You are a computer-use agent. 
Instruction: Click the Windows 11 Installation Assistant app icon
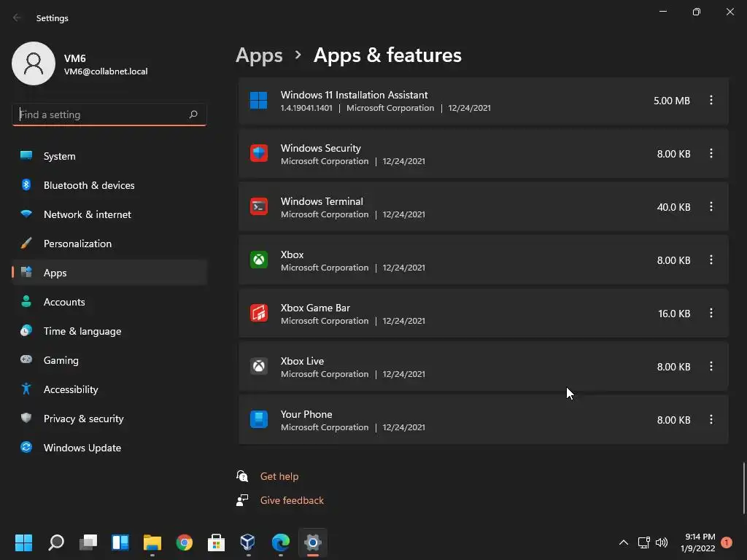pyautogui.click(x=259, y=101)
